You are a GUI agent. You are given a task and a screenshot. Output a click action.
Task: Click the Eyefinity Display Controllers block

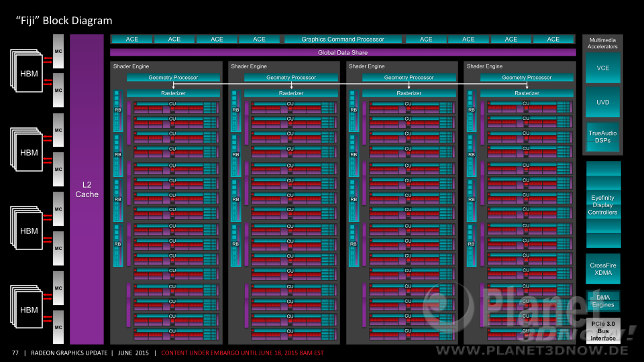[603, 205]
